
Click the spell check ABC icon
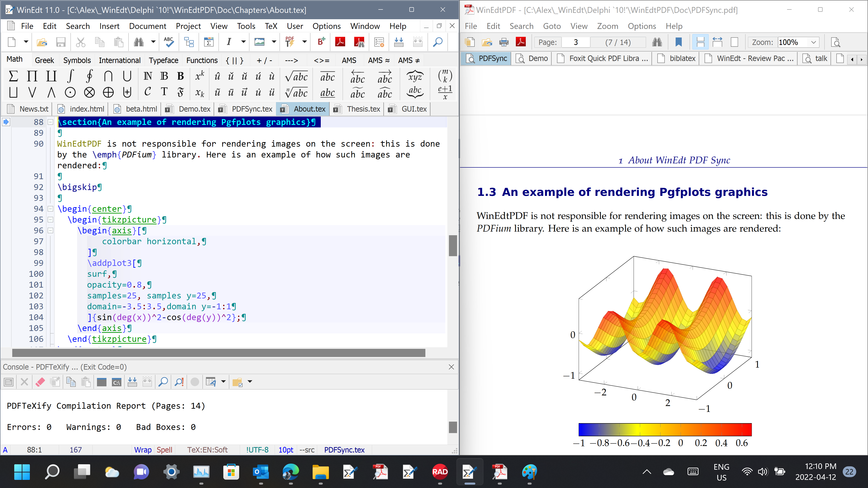[x=168, y=42]
